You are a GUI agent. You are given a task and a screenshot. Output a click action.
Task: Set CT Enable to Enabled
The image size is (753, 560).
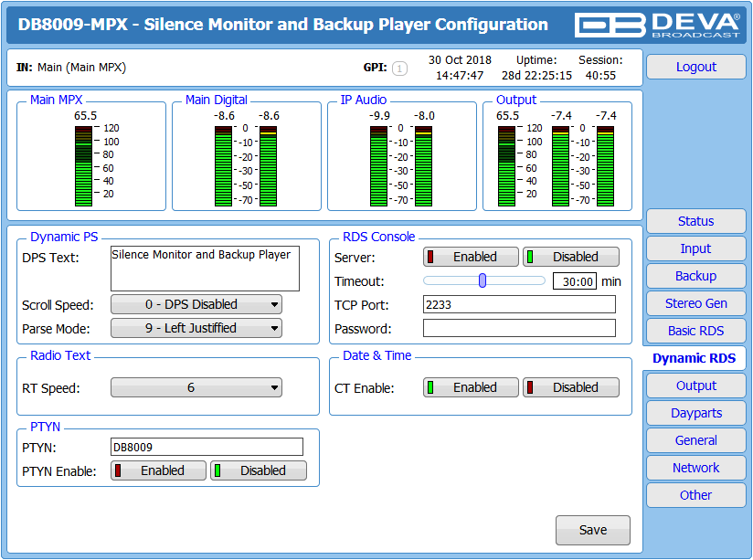471,387
